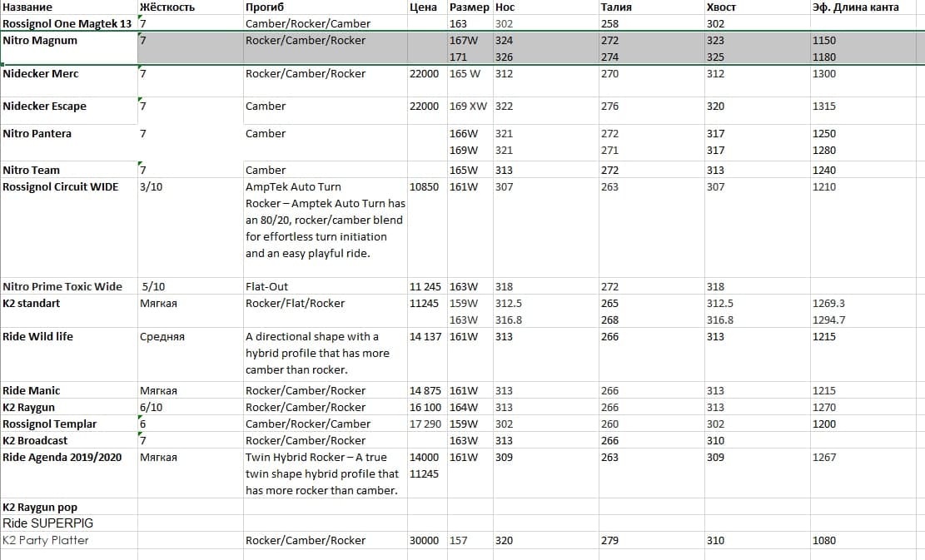The image size is (925, 560).
Task: Select the header cell 'Прогиб'
Action: (x=325, y=7)
